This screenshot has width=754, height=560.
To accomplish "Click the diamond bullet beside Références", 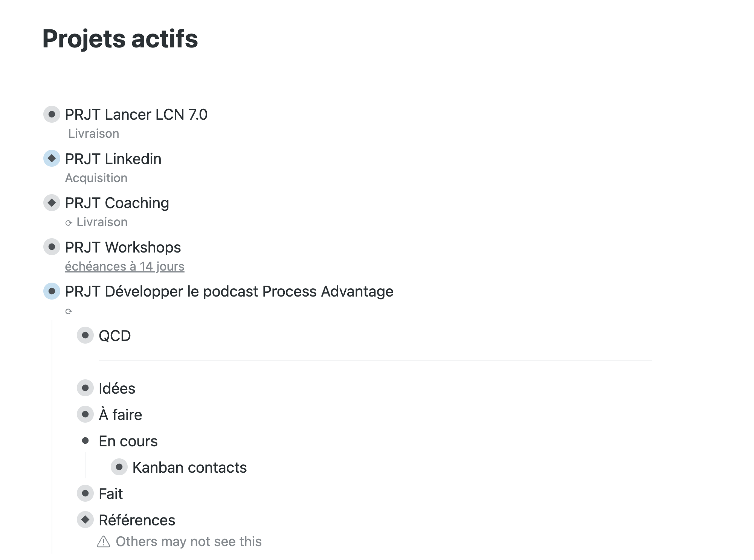I will pyautogui.click(x=85, y=520).
